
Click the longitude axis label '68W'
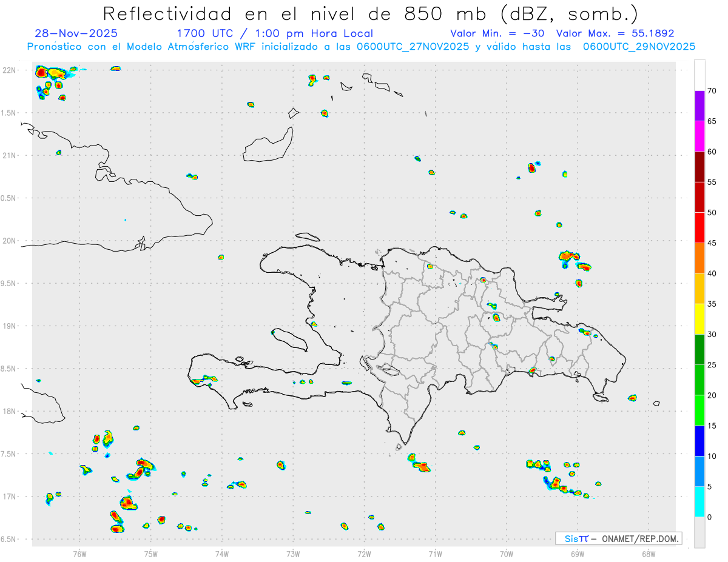click(649, 554)
